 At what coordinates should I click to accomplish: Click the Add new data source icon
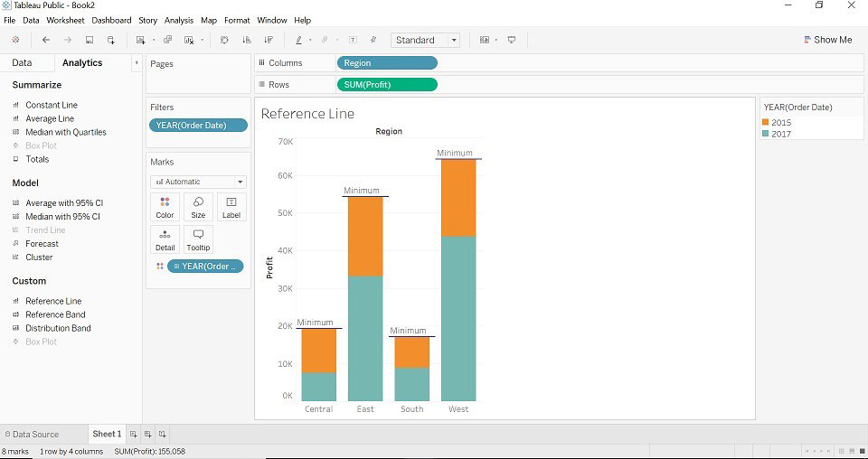pos(111,40)
